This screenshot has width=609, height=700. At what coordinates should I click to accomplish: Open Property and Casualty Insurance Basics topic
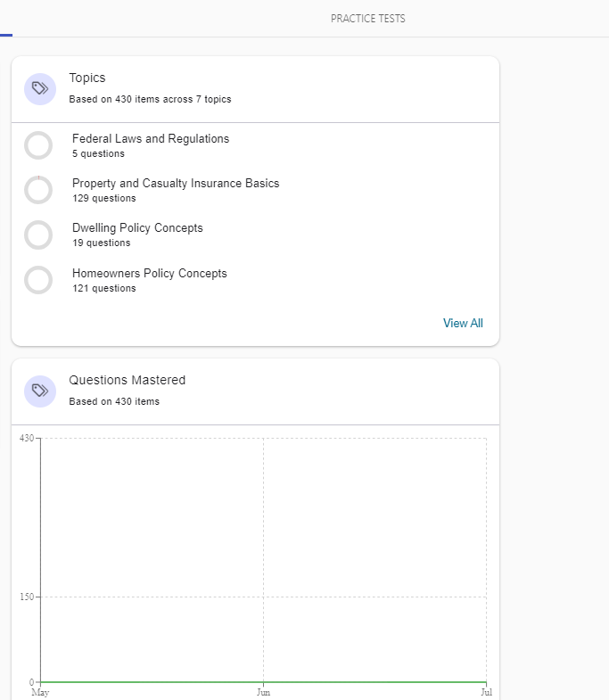click(x=176, y=184)
